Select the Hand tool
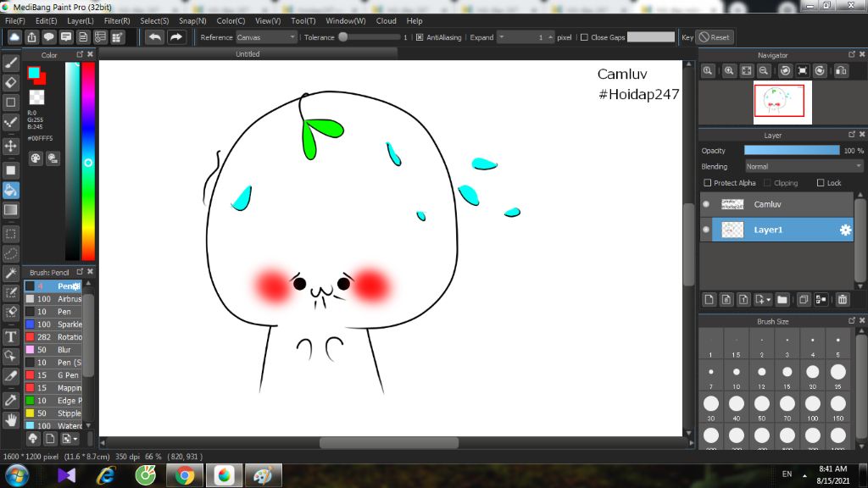Viewport: 868px width, 488px height. coord(10,420)
